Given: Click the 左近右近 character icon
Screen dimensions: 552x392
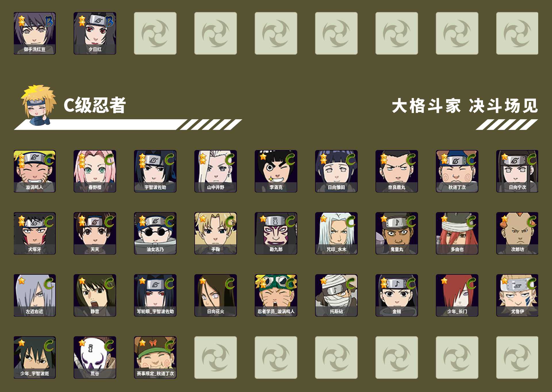Looking at the screenshot, I should click(34, 295).
